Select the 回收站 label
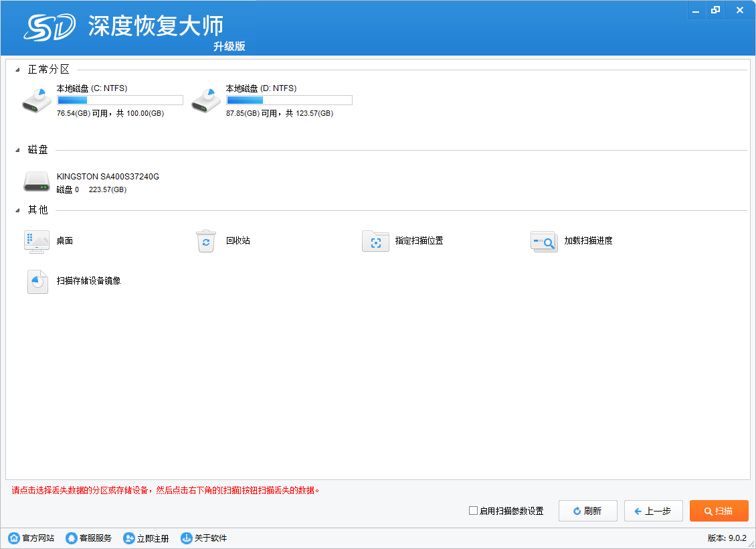Screen dimensions: 756x549 pyautogui.click(x=238, y=241)
